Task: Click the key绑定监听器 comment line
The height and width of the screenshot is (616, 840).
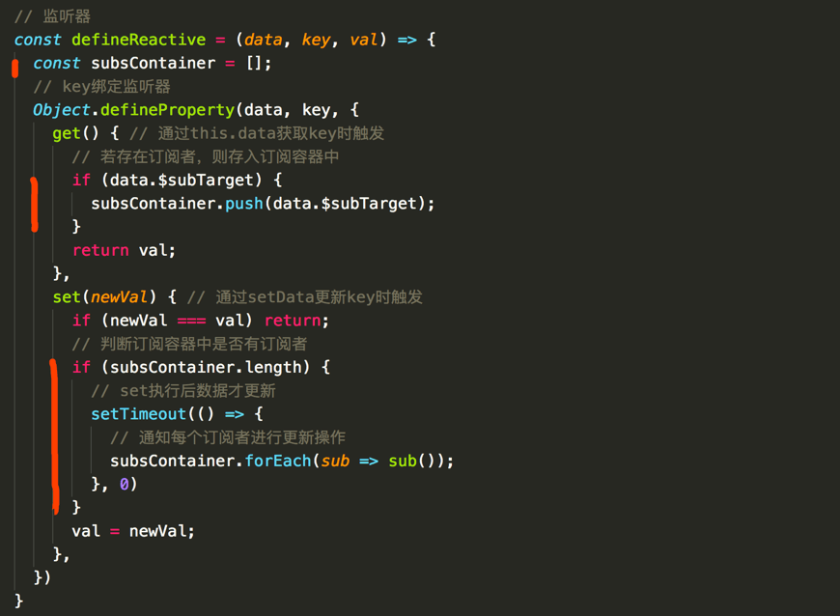Action: [101, 87]
